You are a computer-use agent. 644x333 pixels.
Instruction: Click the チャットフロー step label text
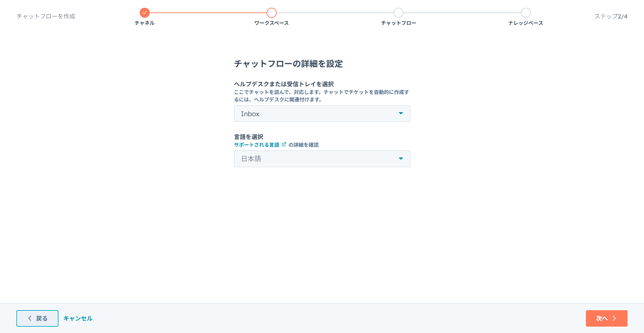coord(398,23)
